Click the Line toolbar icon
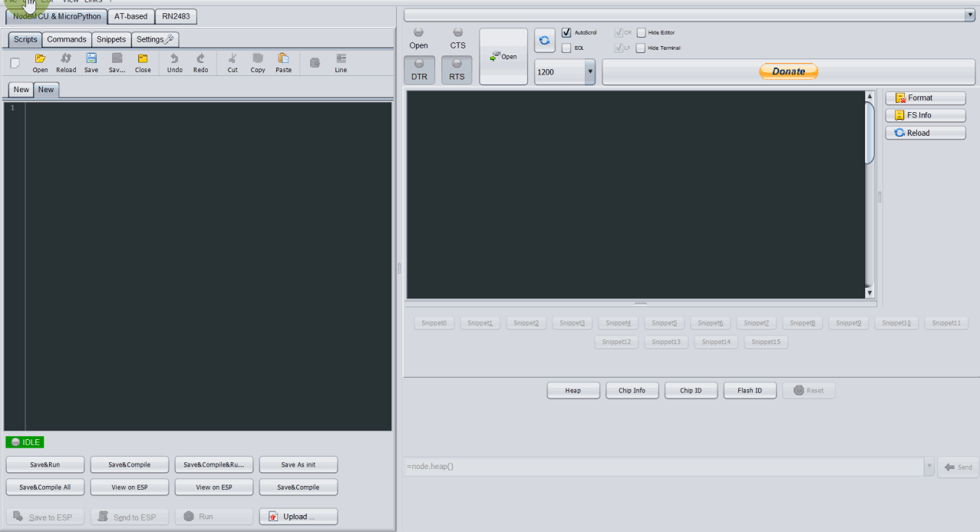This screenshot has height=532, width=980. coord(341,63)
